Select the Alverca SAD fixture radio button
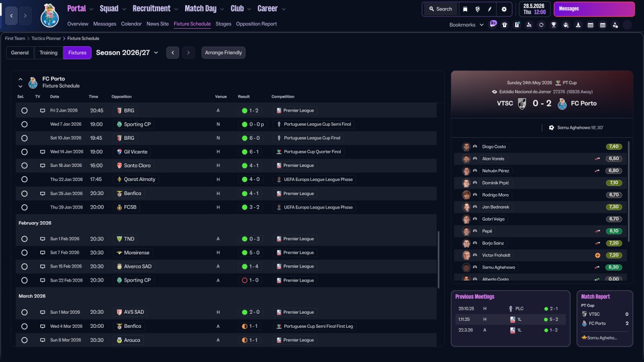 (24, 266)
